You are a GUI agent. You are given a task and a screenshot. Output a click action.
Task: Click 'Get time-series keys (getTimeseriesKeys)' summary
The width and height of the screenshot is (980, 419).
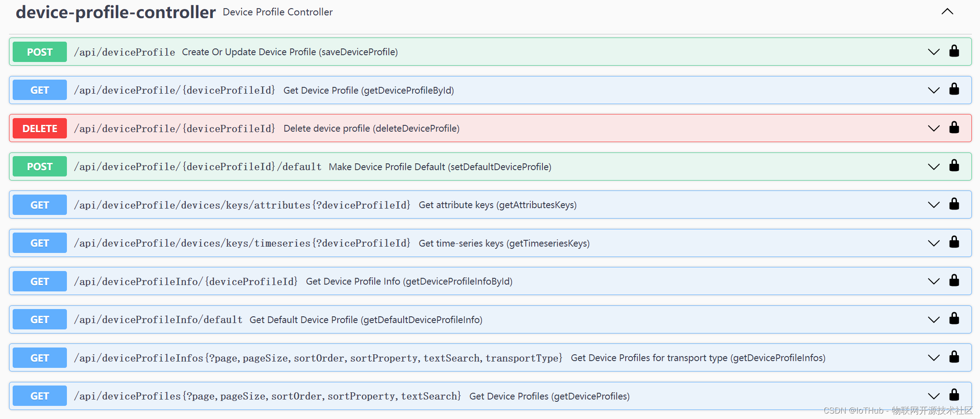(x=504, y=243)
